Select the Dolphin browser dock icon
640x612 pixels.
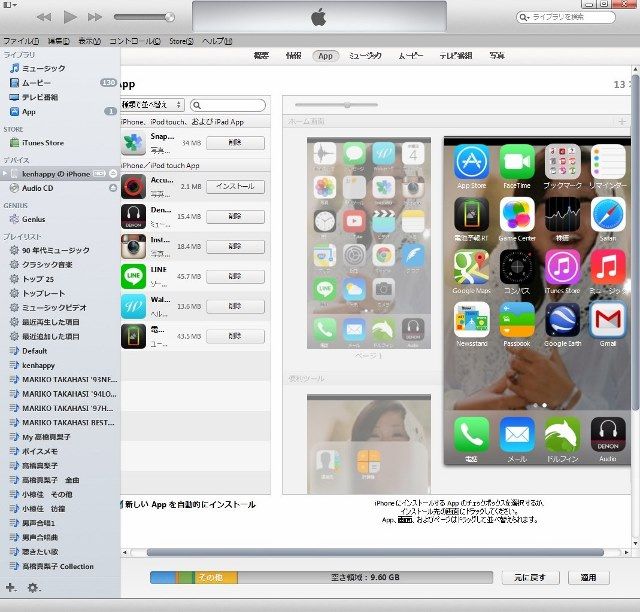(x=562, y=435)
